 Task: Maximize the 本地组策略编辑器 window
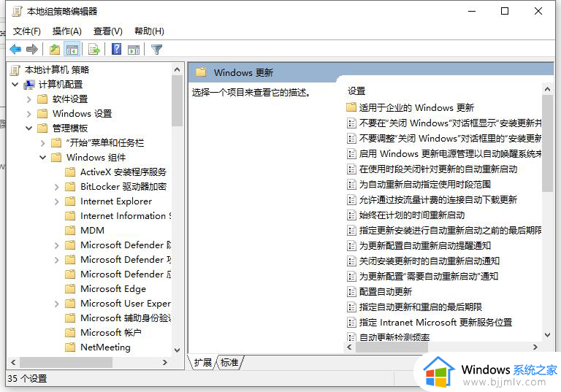point(505,11)
